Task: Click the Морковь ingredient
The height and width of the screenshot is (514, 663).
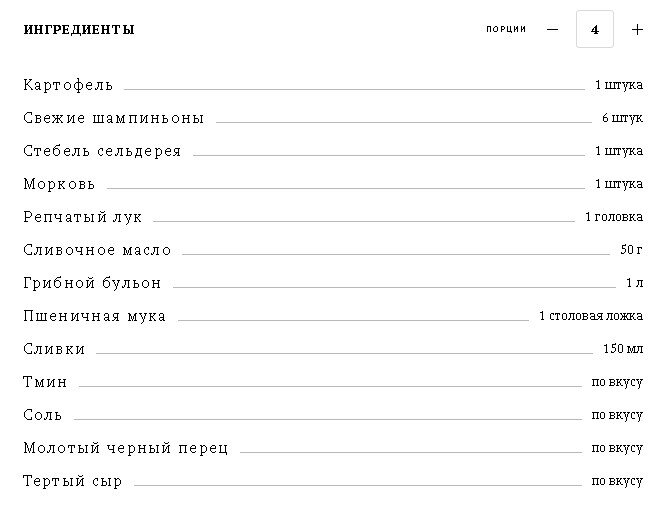Action: (x=59, y=184)
